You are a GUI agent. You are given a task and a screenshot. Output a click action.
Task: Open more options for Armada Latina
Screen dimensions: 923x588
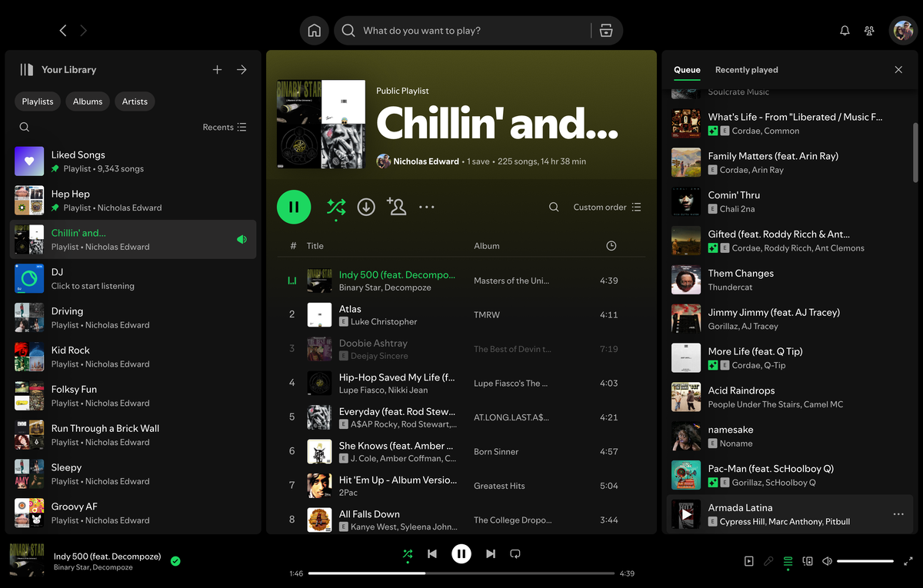point(898,514)
